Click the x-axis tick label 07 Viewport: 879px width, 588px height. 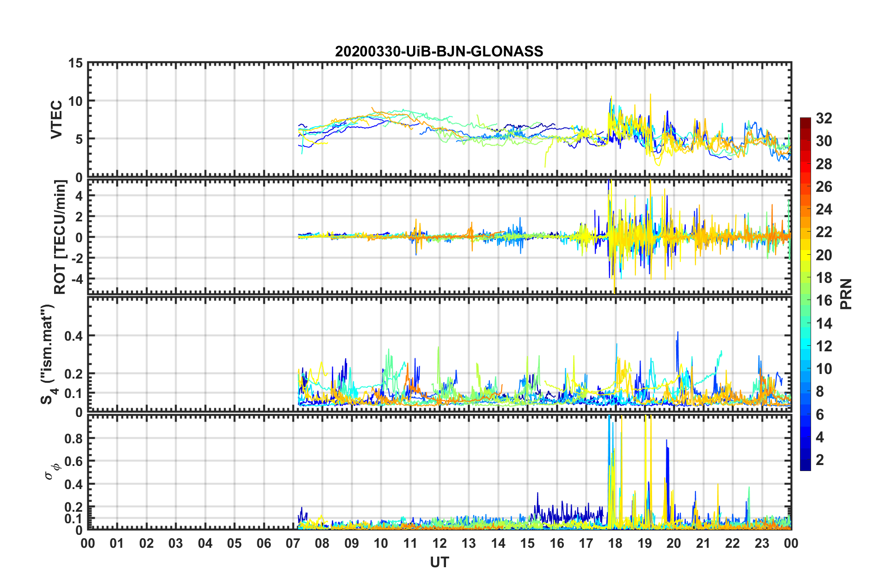pyautogui.click(x=293, y=543)
